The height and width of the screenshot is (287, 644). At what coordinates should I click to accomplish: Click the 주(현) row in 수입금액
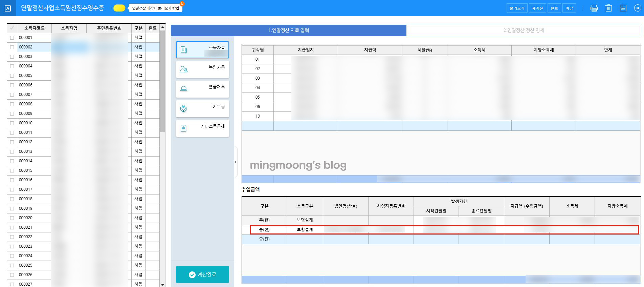pos(441,220)
